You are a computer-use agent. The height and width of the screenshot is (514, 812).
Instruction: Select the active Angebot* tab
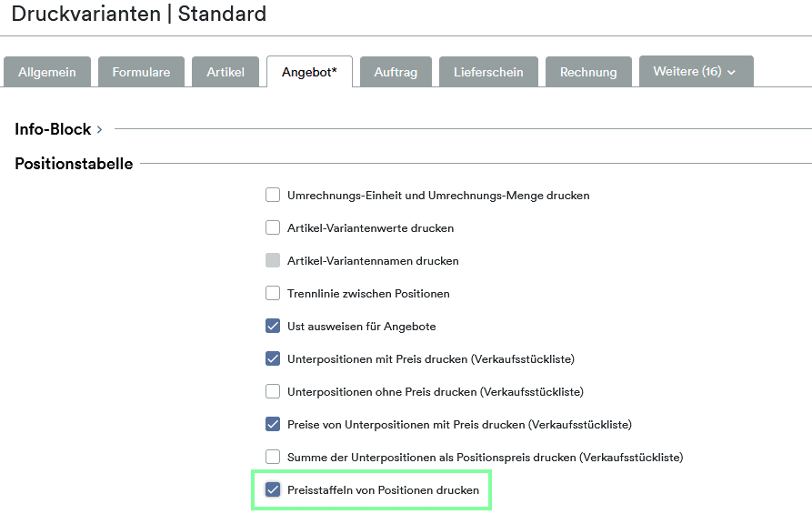tap(309, 72)
